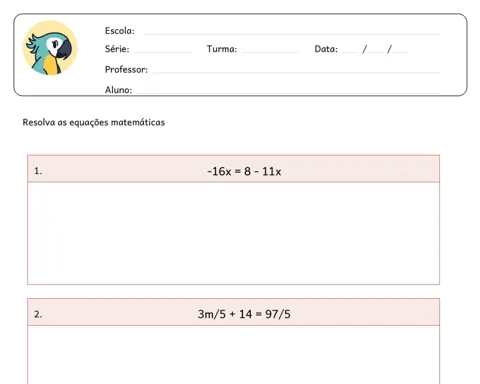
Task: Click the parrot logo image
Action: [50, 48]
